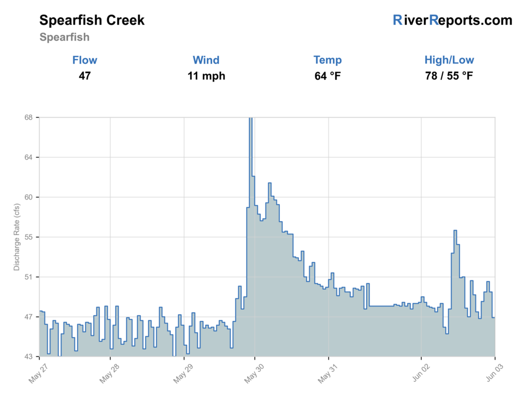The width and height of the screenshot is (532, 399).
Task: Click the Jun 03 x-axis label
Action: 494,372
